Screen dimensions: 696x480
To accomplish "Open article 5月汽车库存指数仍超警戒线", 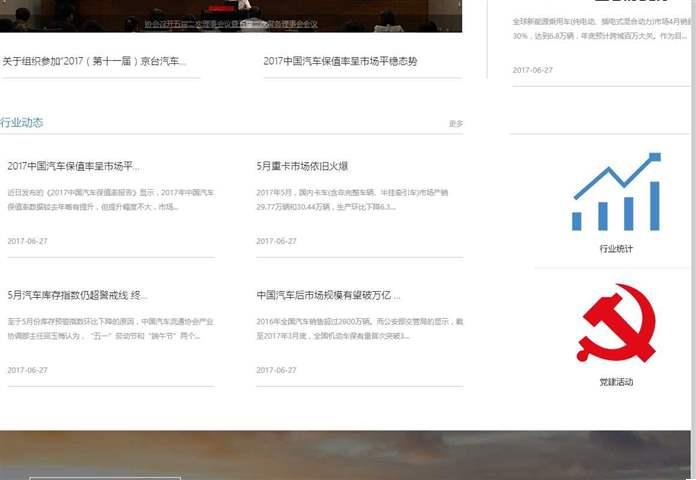I will coord(77,295).
